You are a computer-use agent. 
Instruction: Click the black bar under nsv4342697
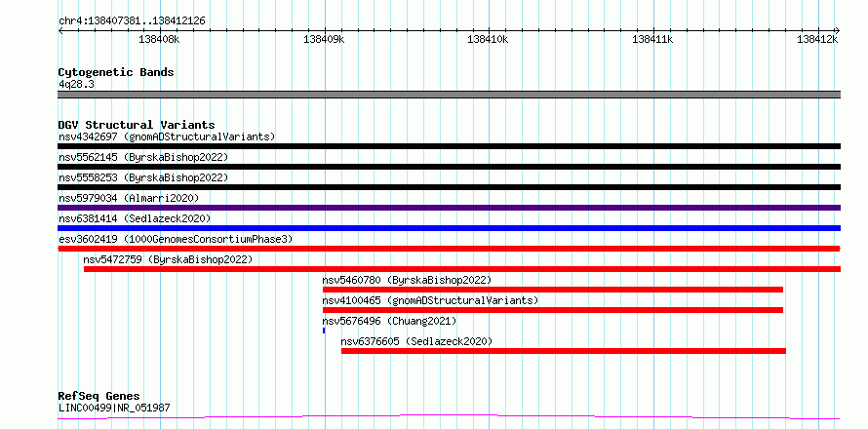pyautogui.click(x=449, y=146)
